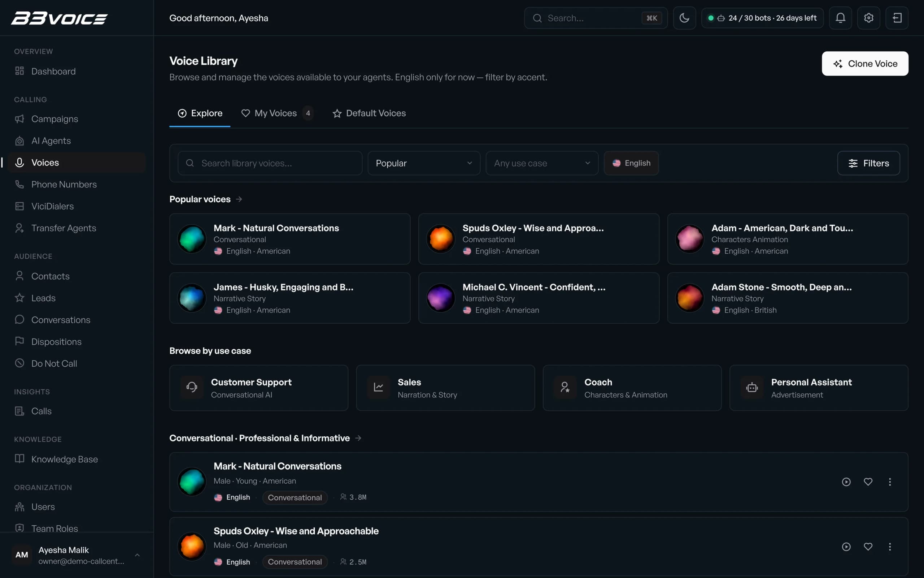
Task: Open the Dashboard sidebar item
Action: 77,71
